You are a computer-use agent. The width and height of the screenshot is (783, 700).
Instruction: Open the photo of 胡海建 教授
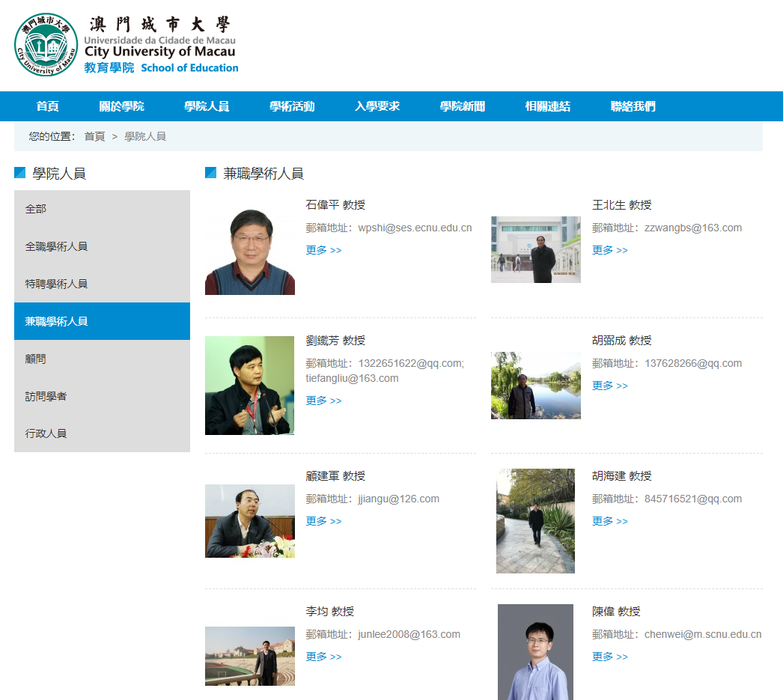coord(535,521)
